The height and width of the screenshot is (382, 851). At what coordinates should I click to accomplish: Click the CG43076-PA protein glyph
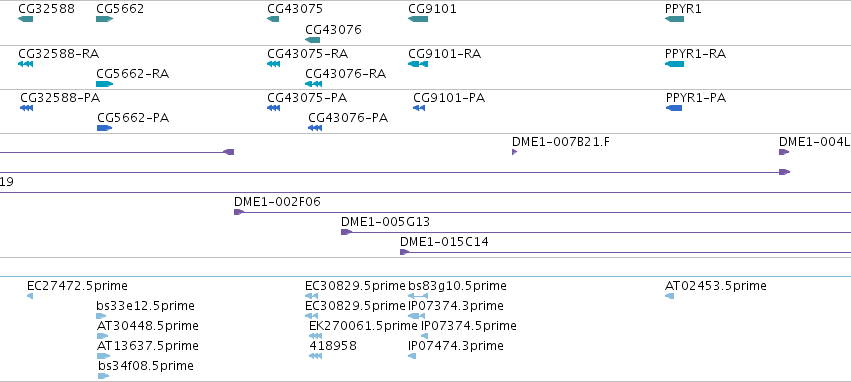click(x=315, y=128)
